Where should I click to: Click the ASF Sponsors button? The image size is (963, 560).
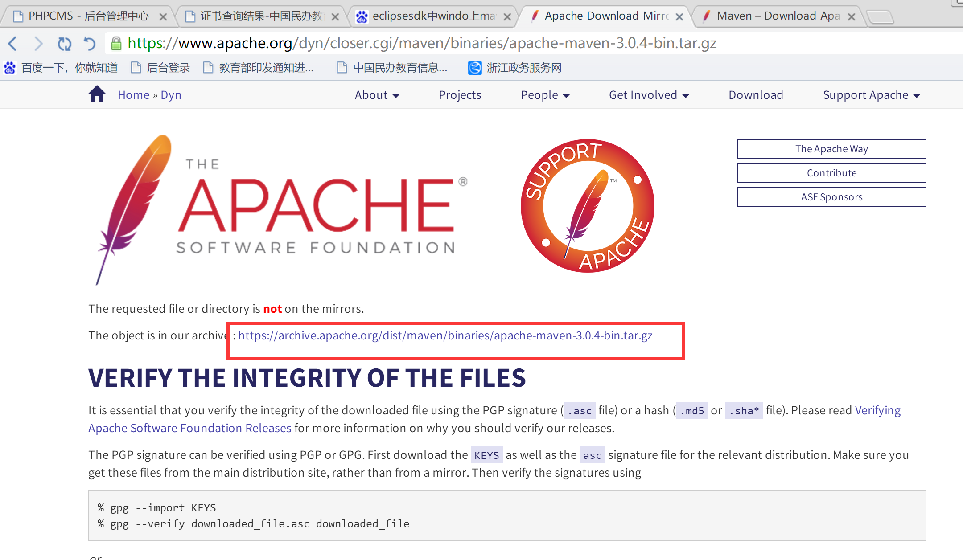831,197
